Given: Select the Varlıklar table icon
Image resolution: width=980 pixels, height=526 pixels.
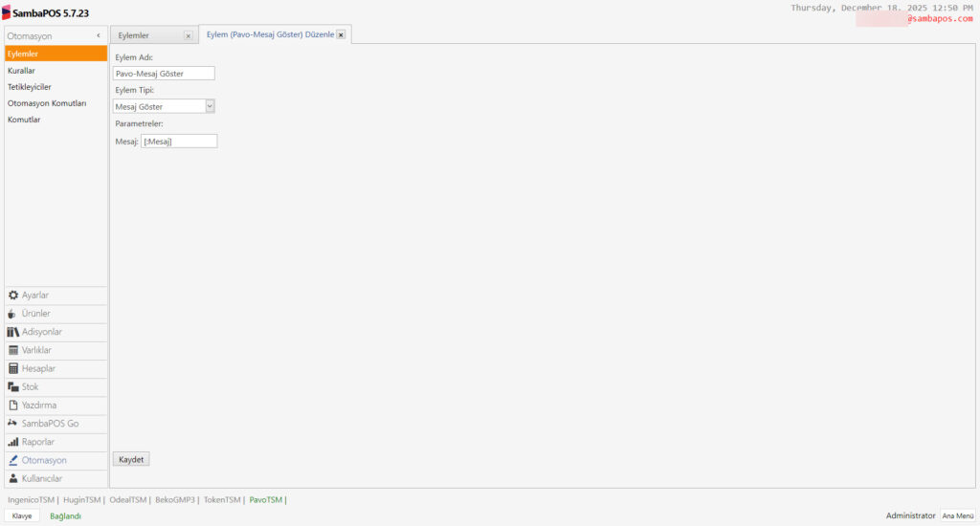Looking at the screenshot, I should pos(13,350).
